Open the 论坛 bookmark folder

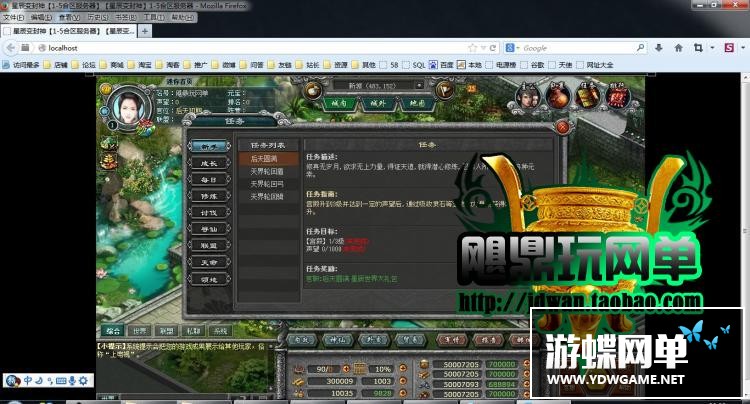pyautogui.click(x=84, y=65)
